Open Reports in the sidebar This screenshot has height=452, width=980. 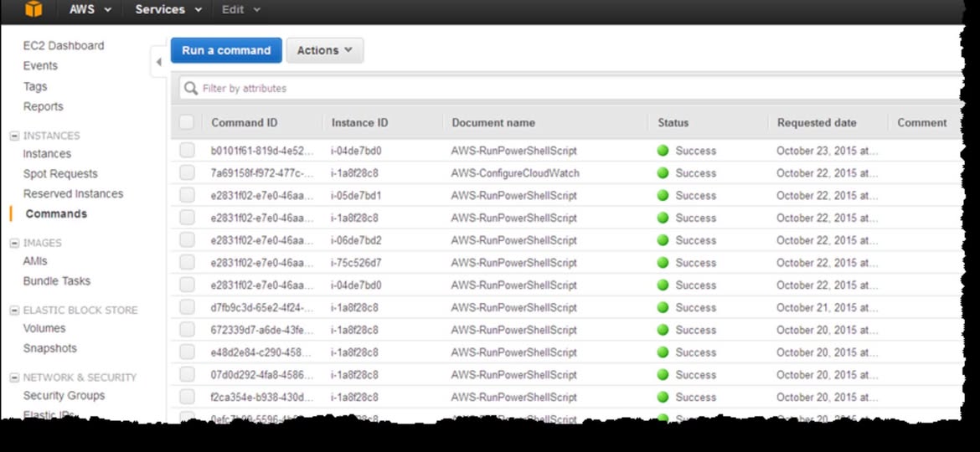[x=43, y=106]
